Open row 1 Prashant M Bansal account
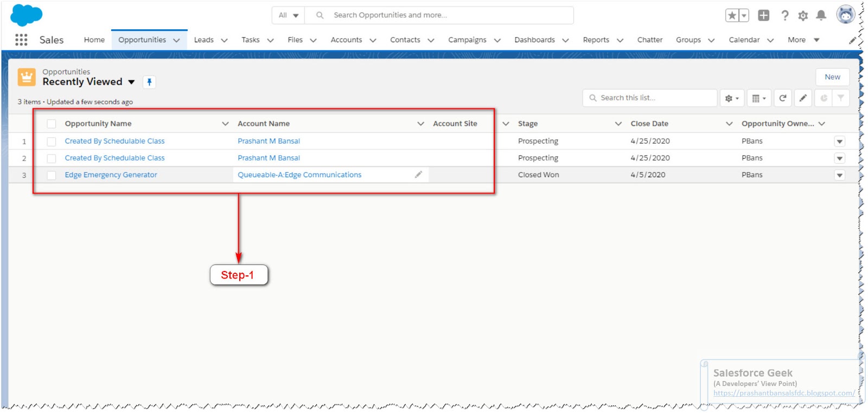Screen dimensions: 868x413 (x=269, y=141)
